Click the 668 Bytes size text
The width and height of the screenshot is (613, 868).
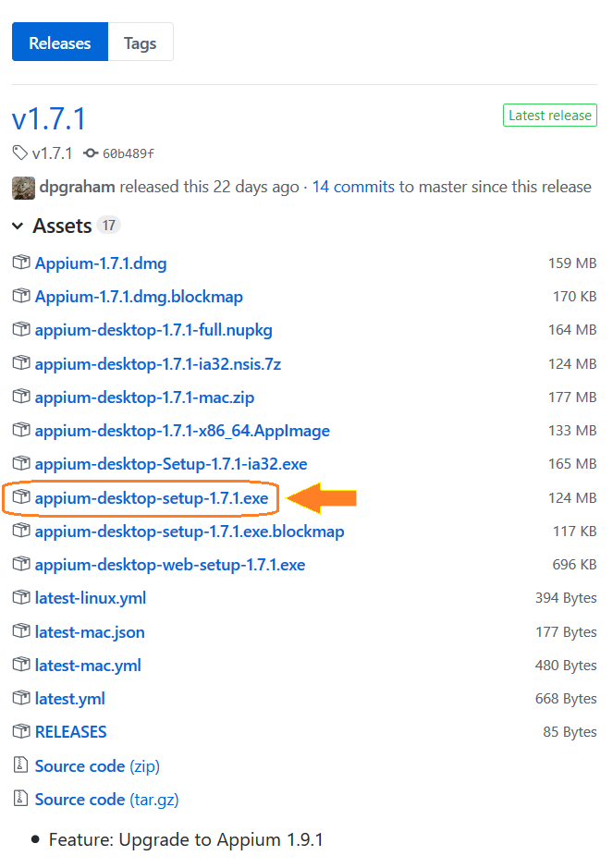(x=566, y=699)
